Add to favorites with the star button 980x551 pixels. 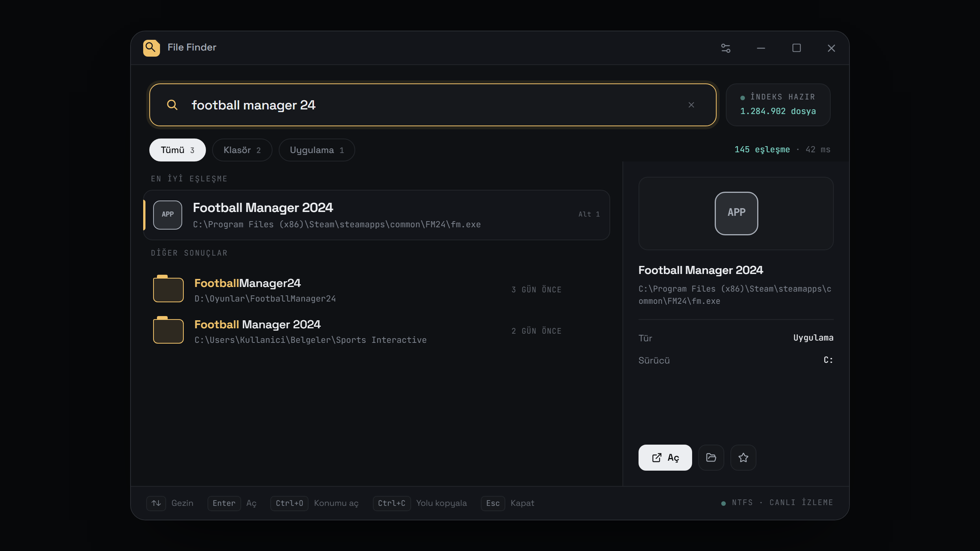pyautogui.click(x=743, y=458)
